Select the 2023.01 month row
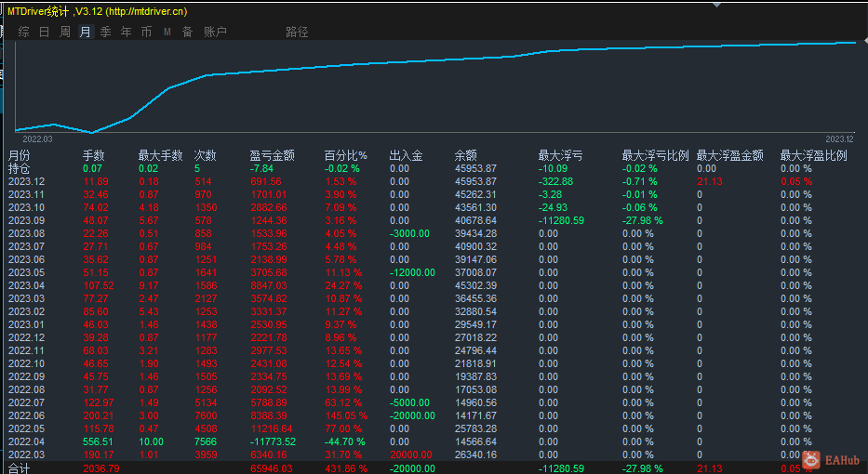 pyautogui.click(x=437, y=324)
